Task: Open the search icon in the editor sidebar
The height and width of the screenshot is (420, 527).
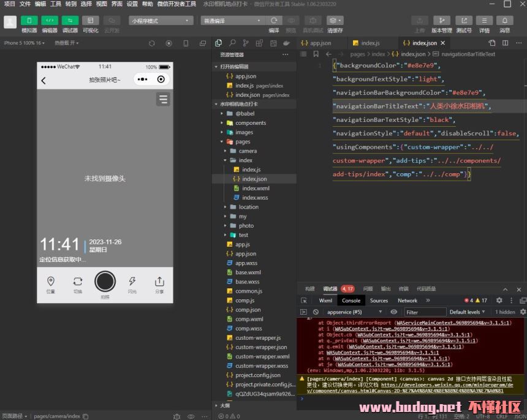Action: pos(232,43)
